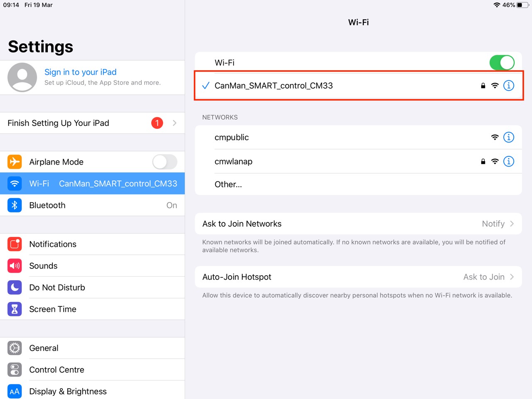This screenshot has width=532, height=399.
Task: Select Sounds in the settings sidebar
Action: 43,266
